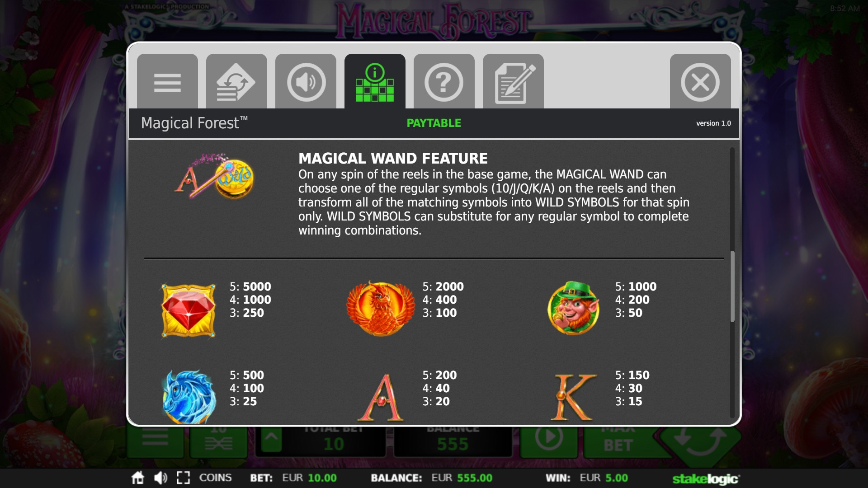The height and width of the screenshot is (488, 868).
Task: Toggle fullscreen mode icon
Action: point(183,478)
